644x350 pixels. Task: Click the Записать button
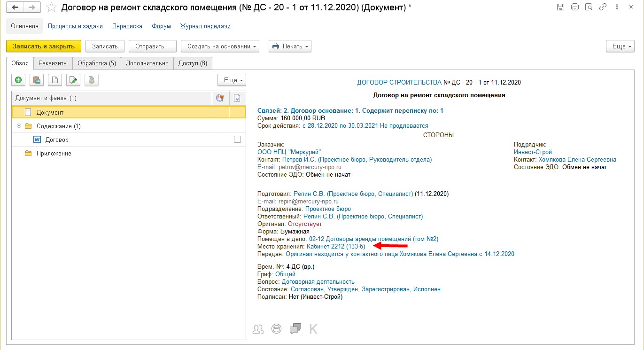(105, 46)
